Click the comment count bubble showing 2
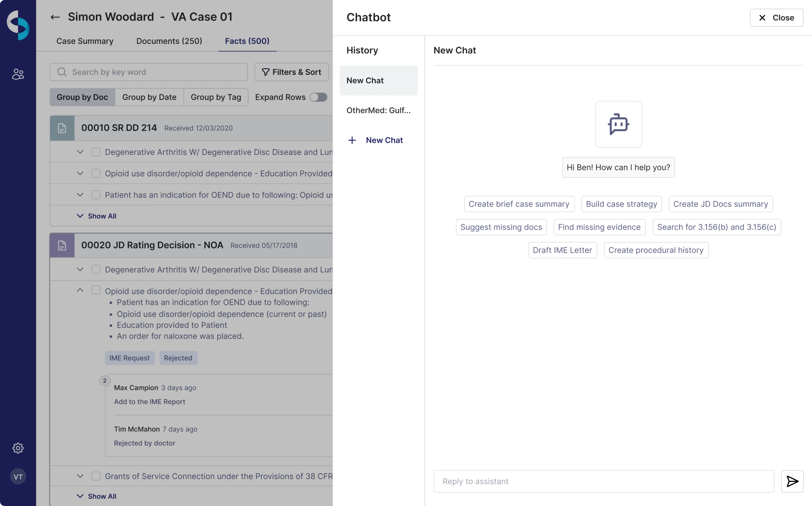The image size is (812, 506). click(105, 381)
